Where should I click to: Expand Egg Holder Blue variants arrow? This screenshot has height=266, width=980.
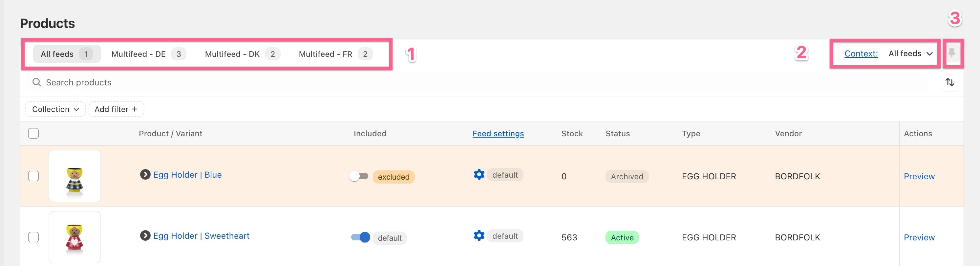[x=145, y=175]
